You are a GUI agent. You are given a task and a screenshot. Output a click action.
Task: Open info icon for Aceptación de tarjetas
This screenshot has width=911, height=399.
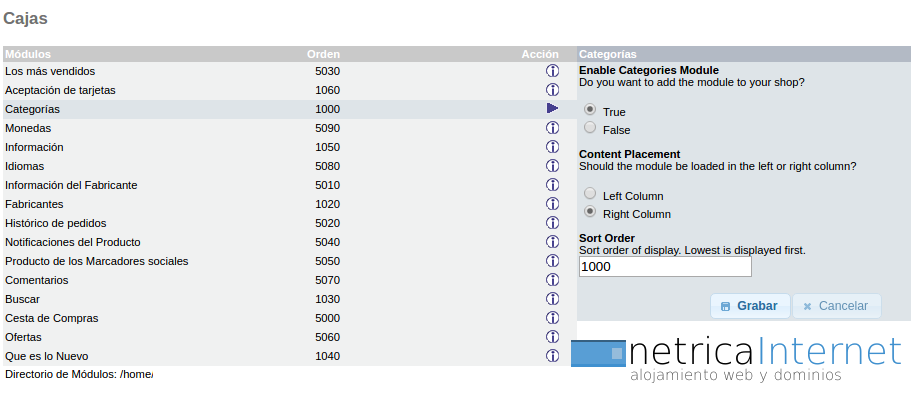point(552,90)
